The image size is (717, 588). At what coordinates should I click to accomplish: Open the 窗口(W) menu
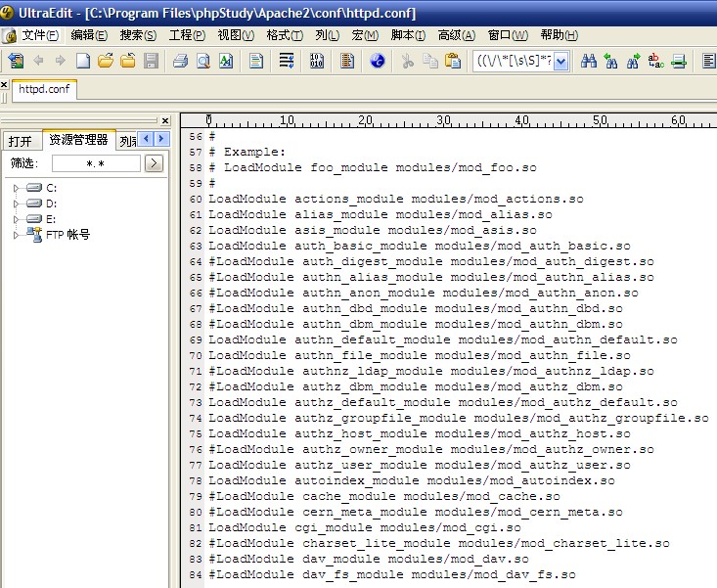508,35
